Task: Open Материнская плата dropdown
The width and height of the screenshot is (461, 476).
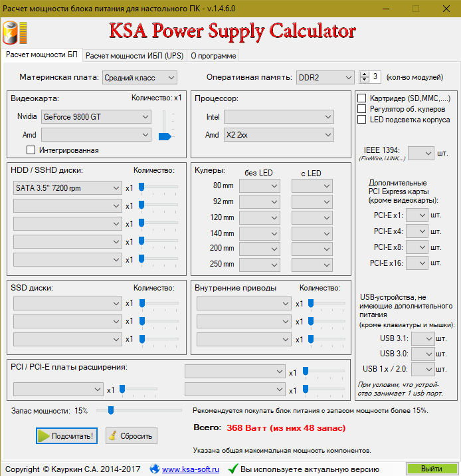Action: coord(139,78)
